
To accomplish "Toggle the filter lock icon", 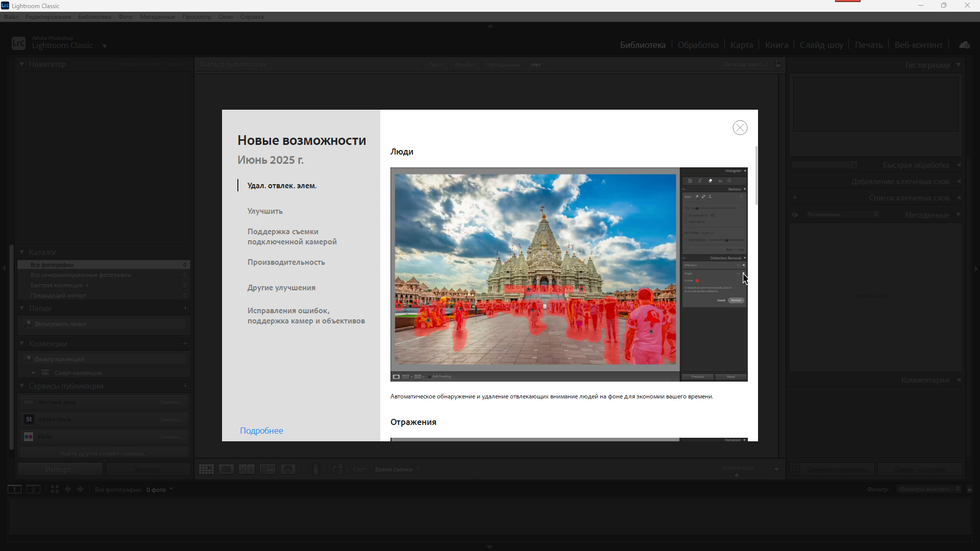I will coord(778,64).
